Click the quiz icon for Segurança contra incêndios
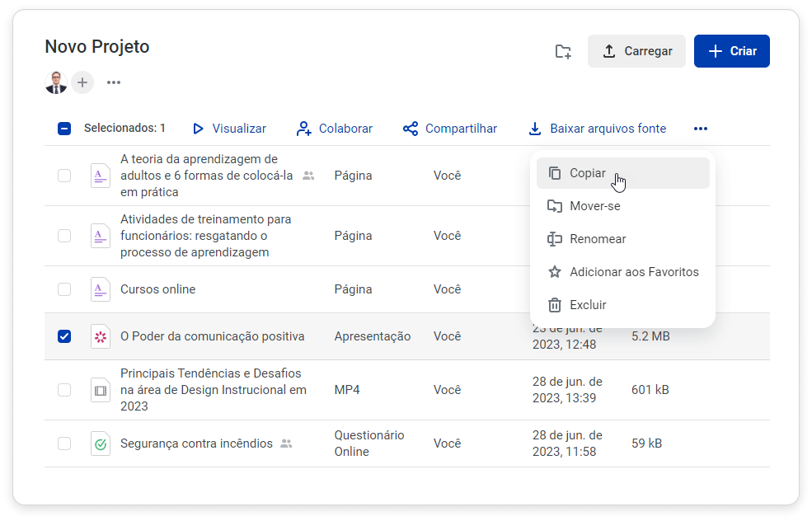The width and height of the screenshot is (812, 521). pyautogui.click(x=101, y=444)
